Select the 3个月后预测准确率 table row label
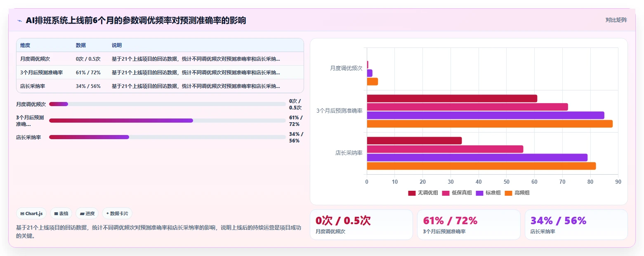Screen dimensions: 644x256 [x=41, y=72]
